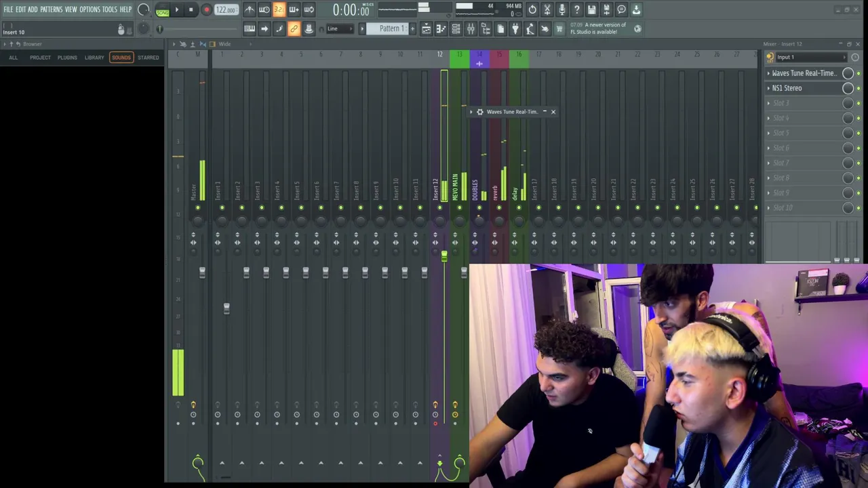Click the Insert 12 volume fader handle
The image size is (868, 488).
tap(444, 256)
